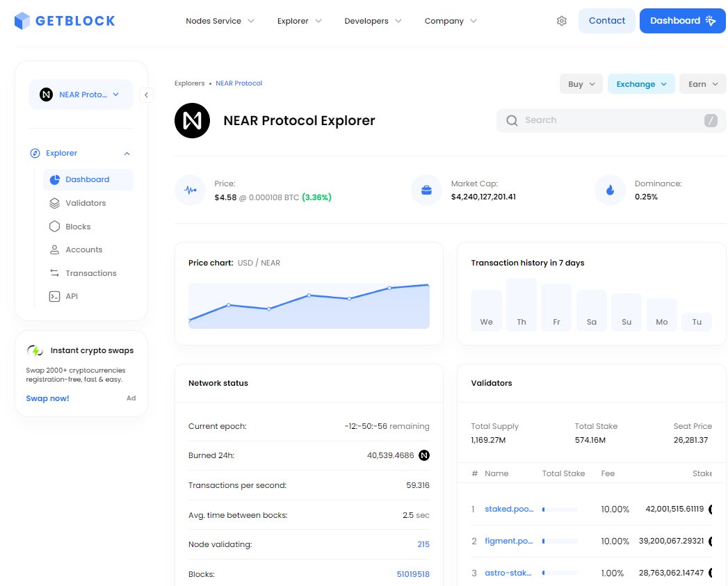Click the Dominance droplet icon

pyautogui.click(x=610, y=190)
